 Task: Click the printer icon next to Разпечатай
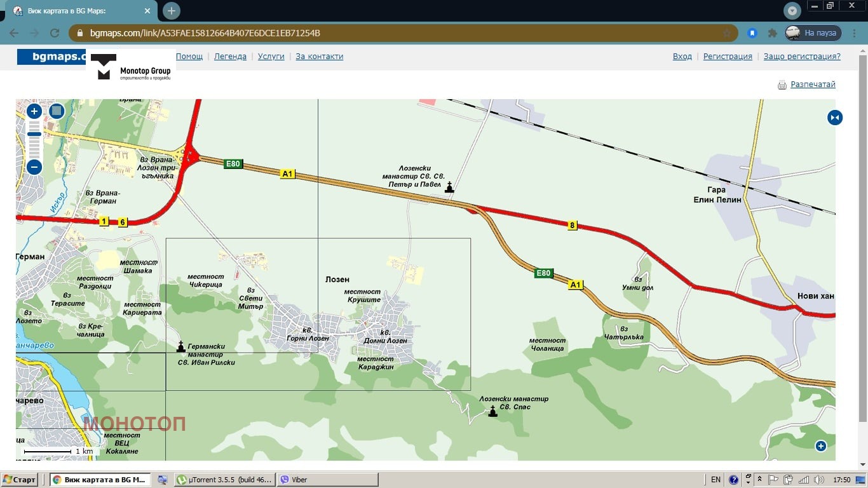(x=782, y=85)
